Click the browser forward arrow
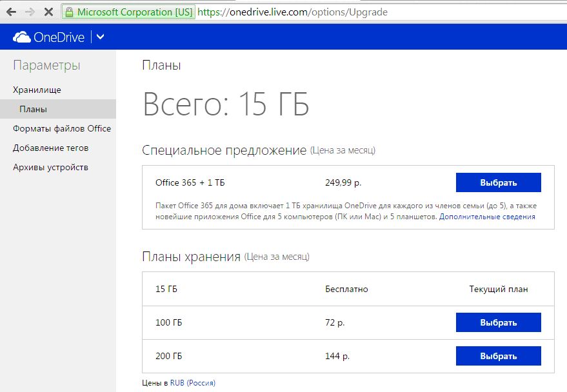The image size is (567, 392). 30,12
